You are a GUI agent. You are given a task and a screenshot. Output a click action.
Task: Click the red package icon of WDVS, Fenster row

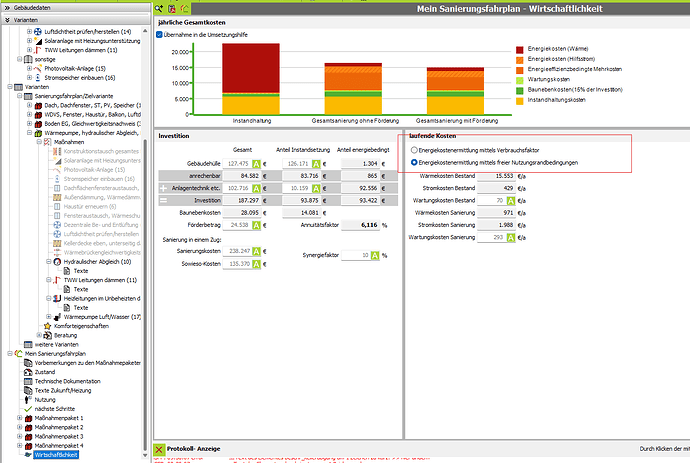[x=38, y=115]
